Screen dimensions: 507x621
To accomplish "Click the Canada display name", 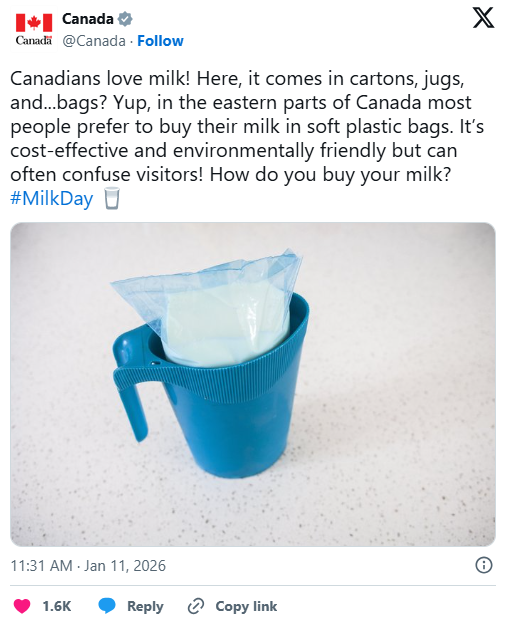I will (x=88, y=19).
